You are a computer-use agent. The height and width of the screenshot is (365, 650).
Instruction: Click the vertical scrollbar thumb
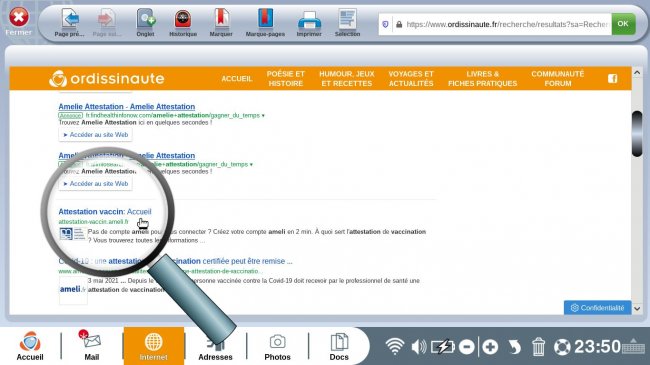[637, 134]
